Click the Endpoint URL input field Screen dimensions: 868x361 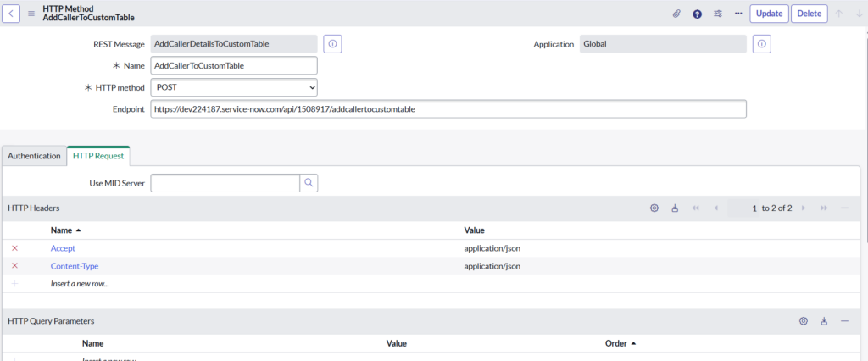tap(448, 109)
